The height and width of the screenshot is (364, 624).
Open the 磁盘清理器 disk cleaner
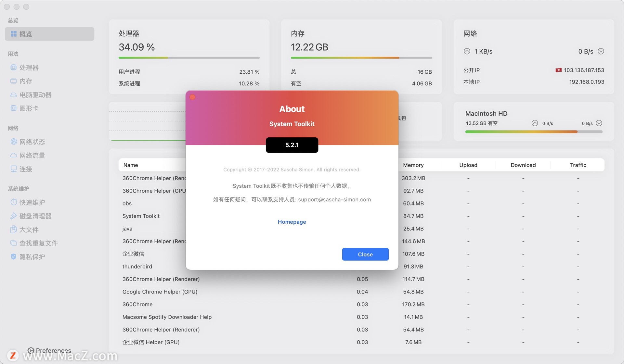(x=49, y=216)
